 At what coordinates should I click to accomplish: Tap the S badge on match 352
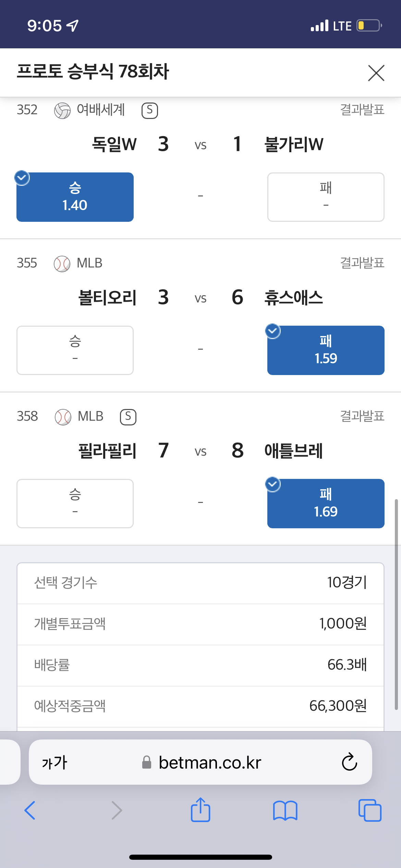click(x=150, y=110)
